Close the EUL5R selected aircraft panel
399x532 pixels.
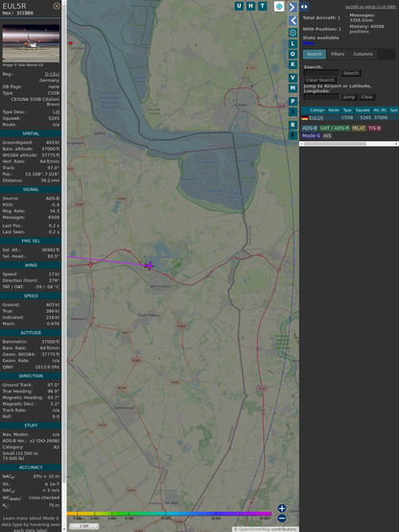point(57,6)
